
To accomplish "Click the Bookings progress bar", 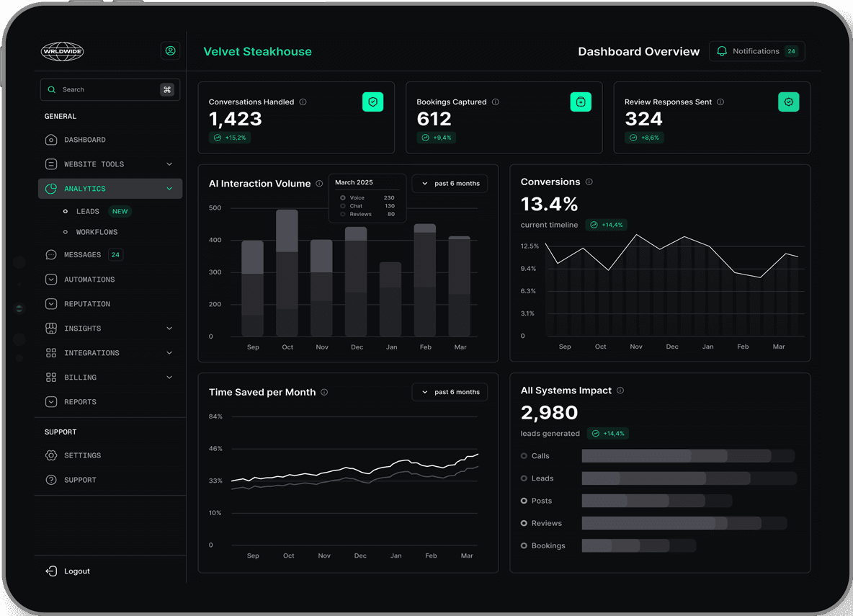I will 638,545.
